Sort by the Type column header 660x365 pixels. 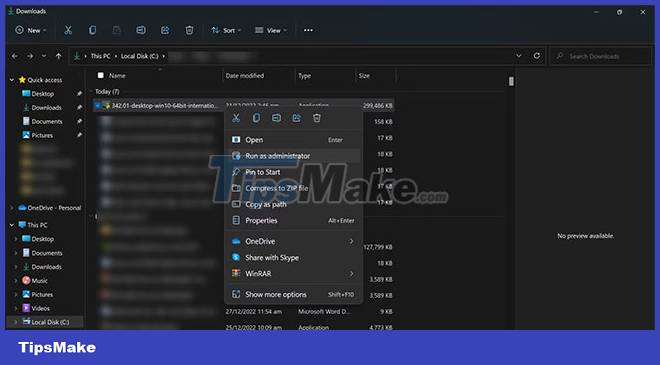point(304,76)
